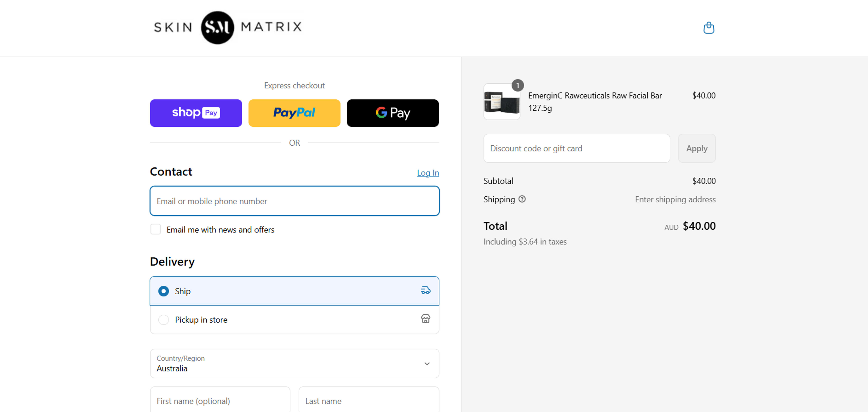Click the discount code or gift card field
Screen dimensions: 868x412
(577, 148)
